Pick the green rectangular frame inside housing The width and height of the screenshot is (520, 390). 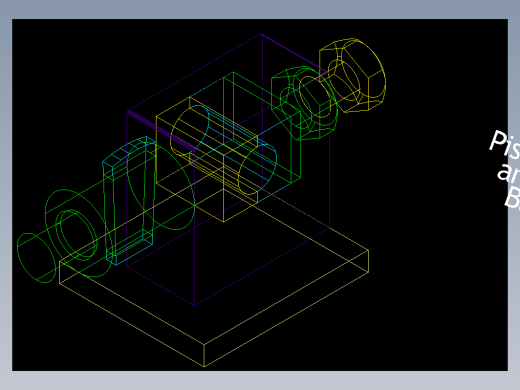tap(262, 128)
